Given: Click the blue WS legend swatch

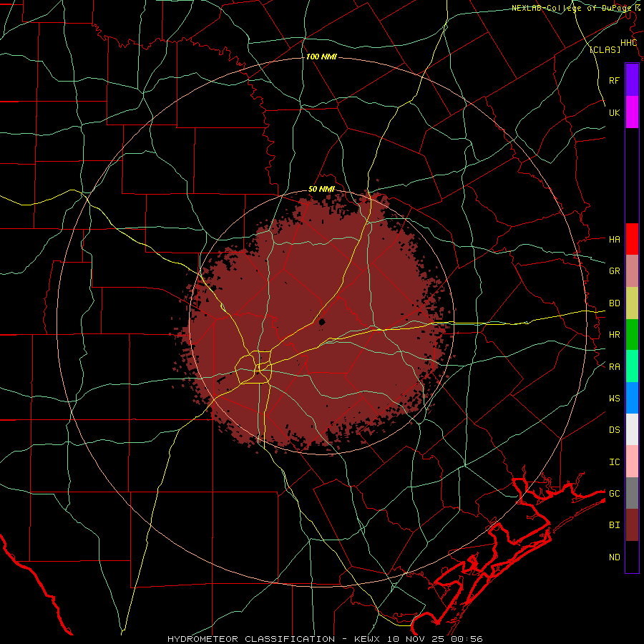Looking at the screenshot, I should 632,398.
